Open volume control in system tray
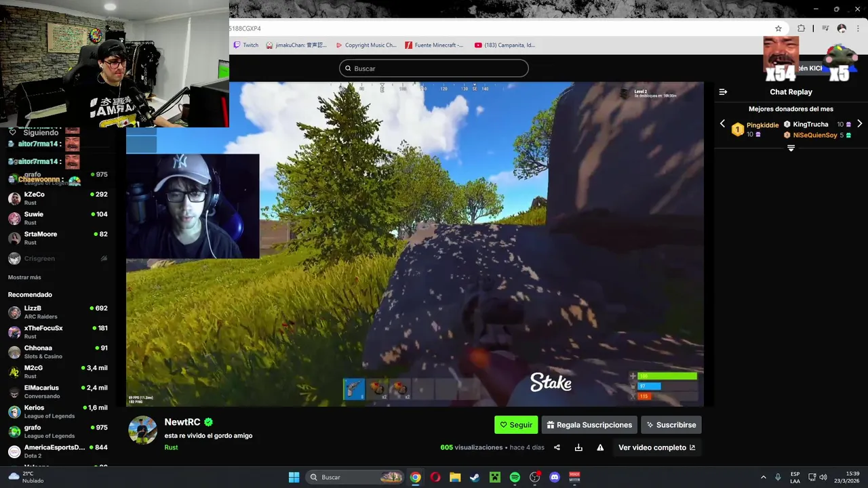Viewport: 868px width, 488px height. coord(823,477)
